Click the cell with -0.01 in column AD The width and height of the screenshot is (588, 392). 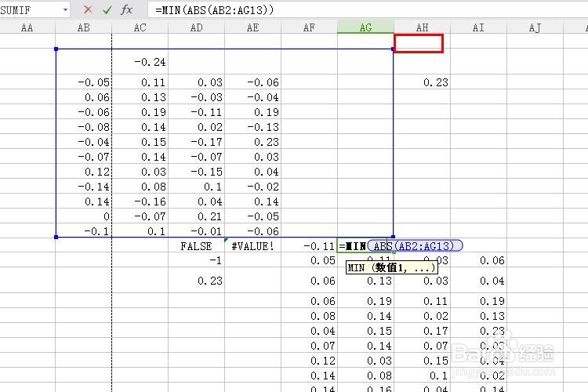click(x=197, y=231)
